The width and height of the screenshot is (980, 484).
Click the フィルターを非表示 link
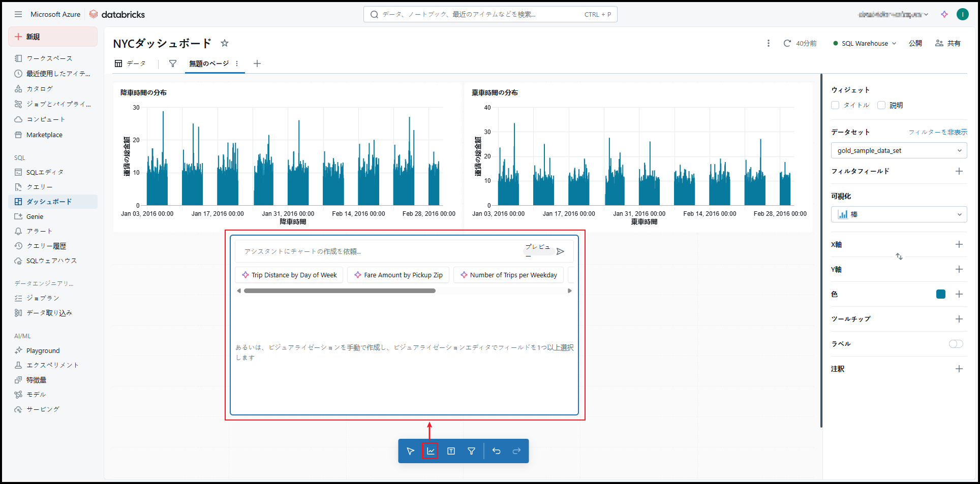(938, 132)
